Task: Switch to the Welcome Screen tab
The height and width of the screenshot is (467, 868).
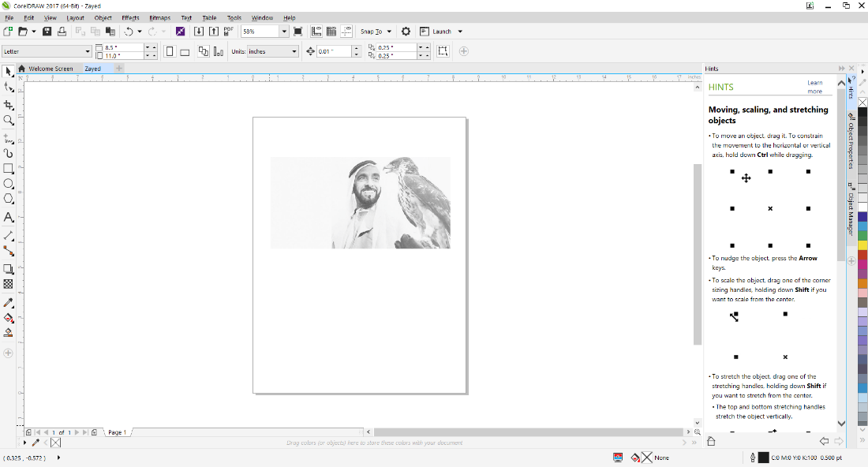Action: click(51, 69)
